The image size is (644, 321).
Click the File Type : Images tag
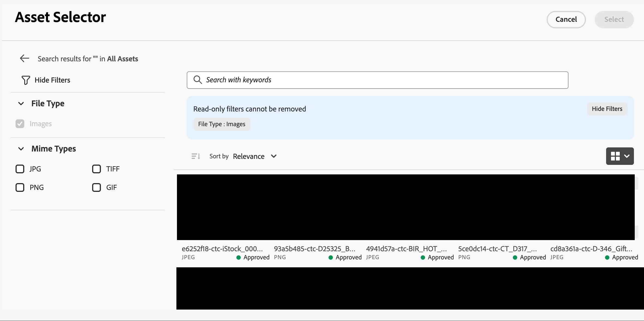coord(222,124)
